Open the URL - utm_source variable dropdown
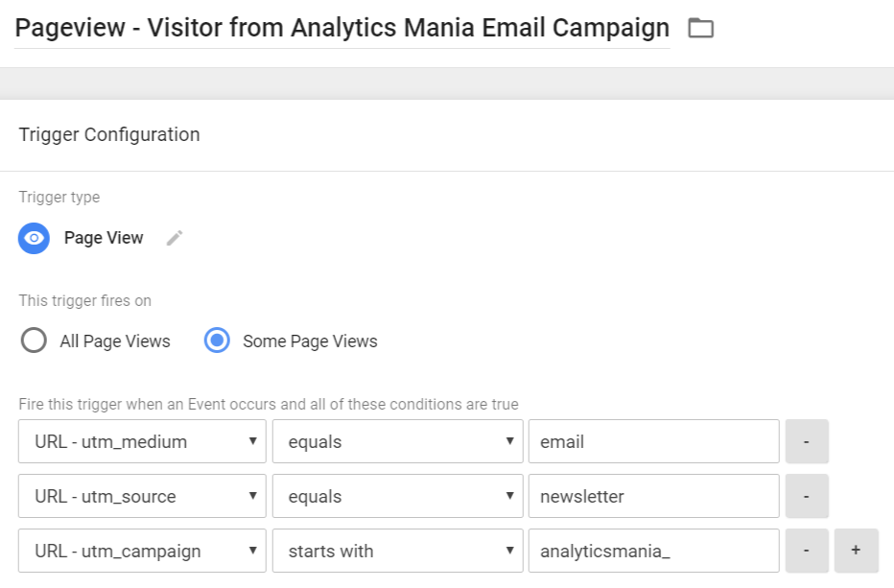894x588 pixels. [x=142, y=497]
